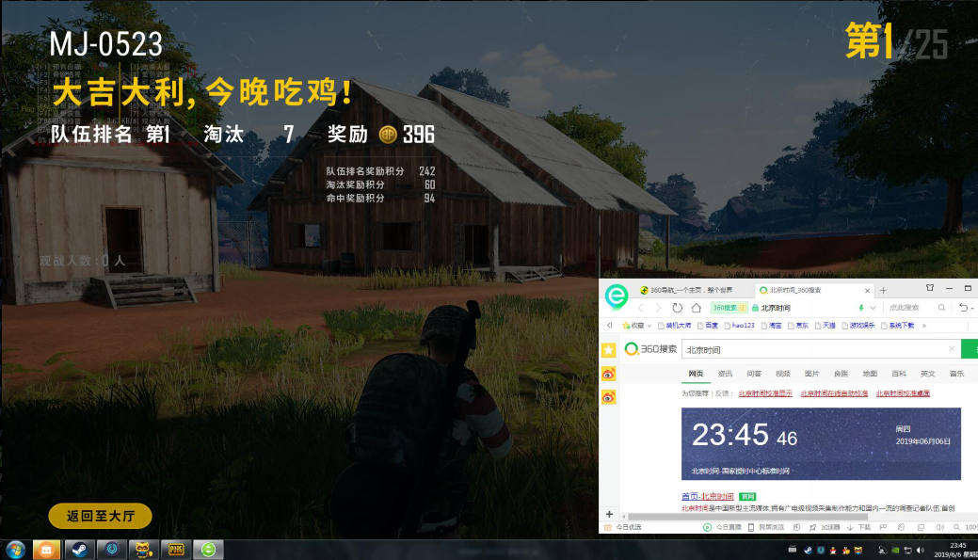
Task: Clear the search query with the X
Action: [x=952, y=349]
